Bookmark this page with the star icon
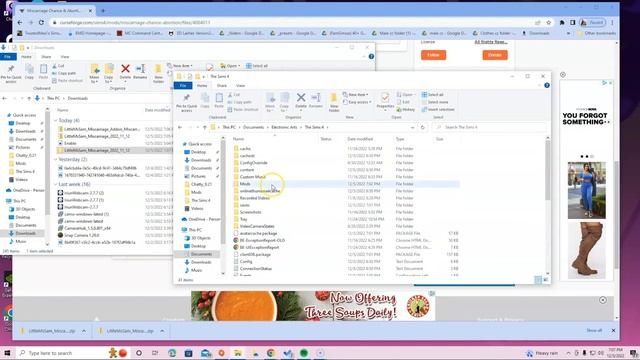This screenshot has height=360, width=640. 549,22
